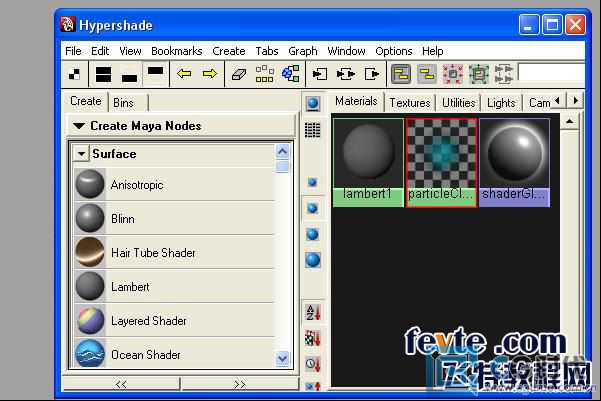Click the next graph yellow right arrow

(210, 73)
